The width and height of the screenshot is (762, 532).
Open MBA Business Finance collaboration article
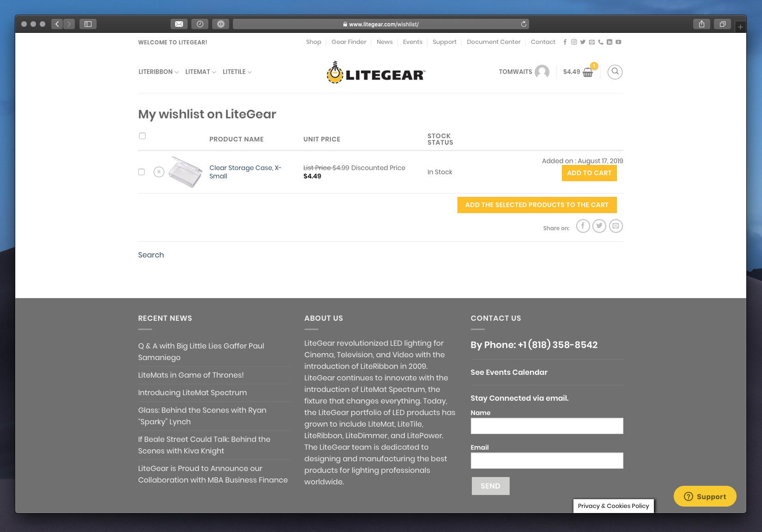(213, 474)
